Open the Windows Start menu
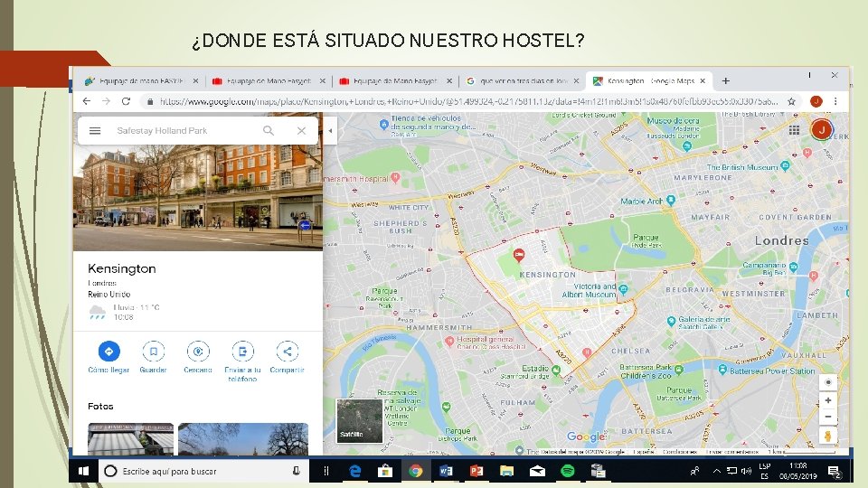 pyautogui.click(x=83, y=471)
